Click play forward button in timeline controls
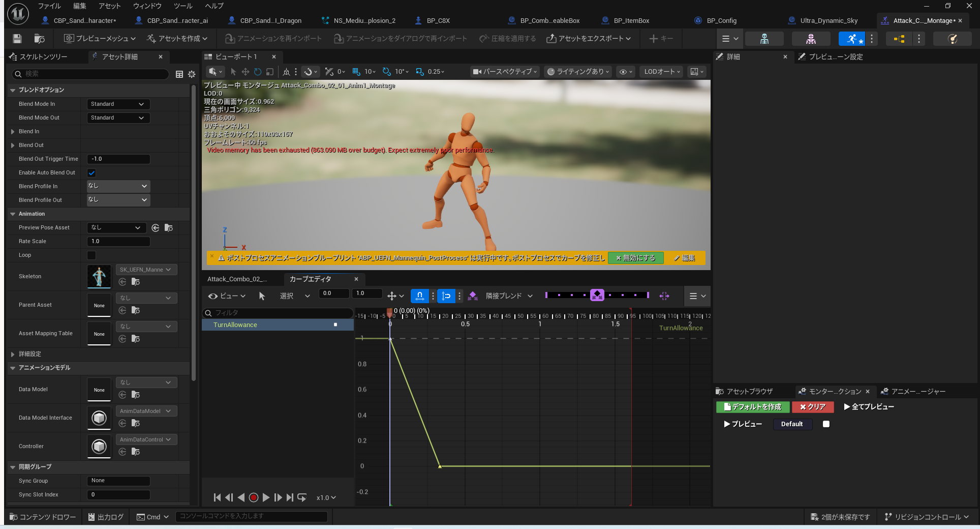 pos(266,497)
